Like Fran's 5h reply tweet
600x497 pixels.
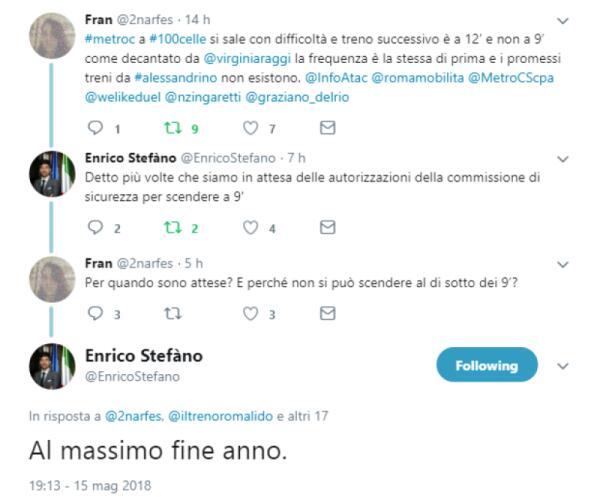251,313
